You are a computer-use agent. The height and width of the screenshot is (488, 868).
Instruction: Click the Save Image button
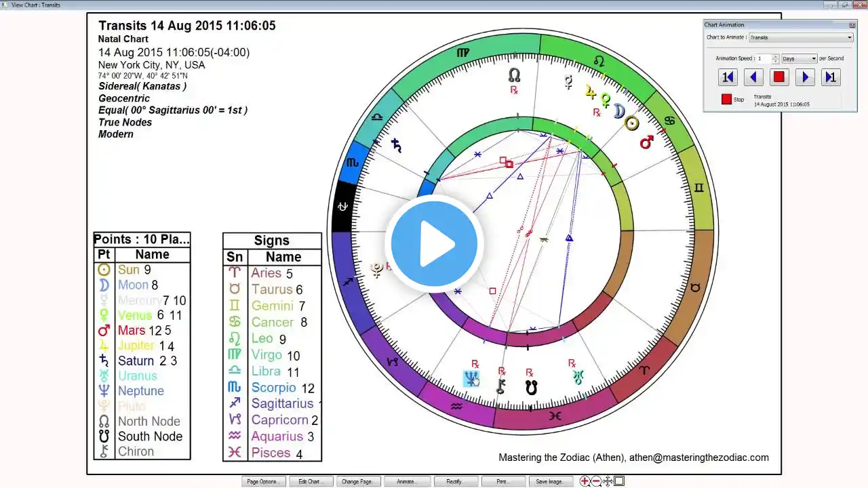pos(549,481)
